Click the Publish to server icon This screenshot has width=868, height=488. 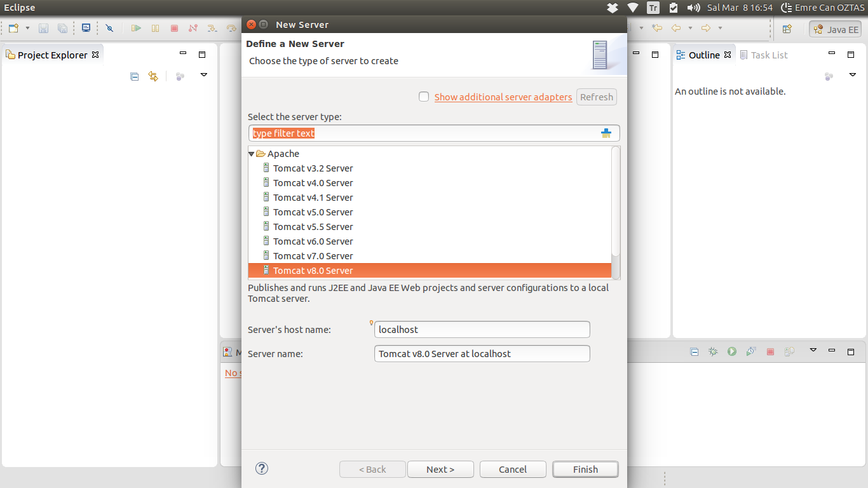point(789,351)
